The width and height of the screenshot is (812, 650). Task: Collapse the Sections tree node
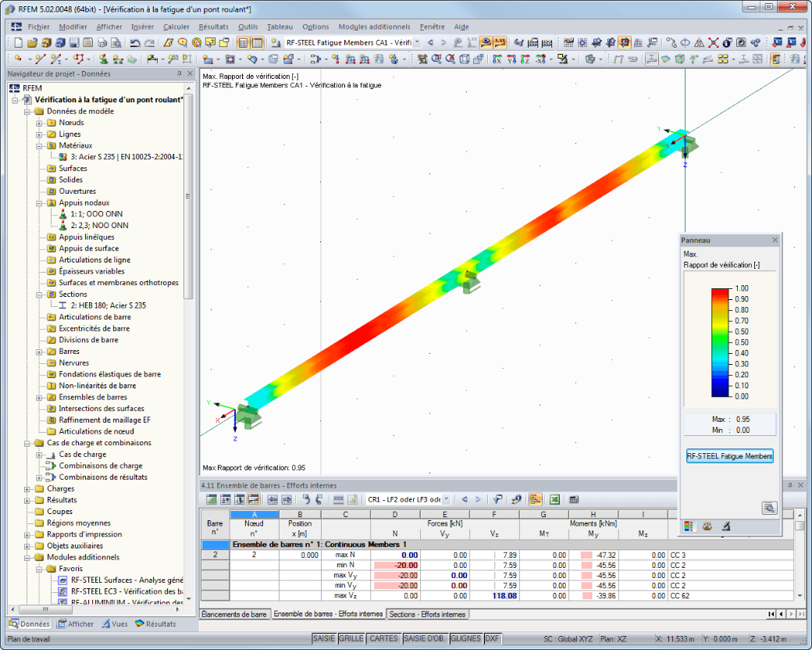tap(39, 295)
